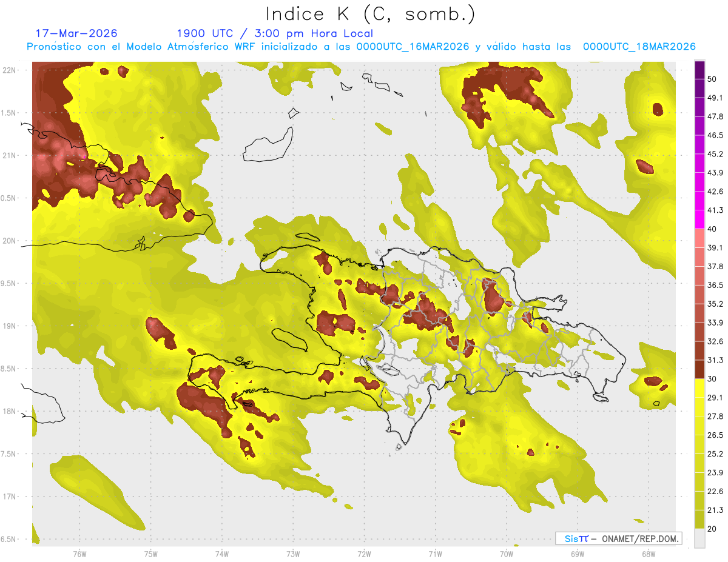Viewport: 728px width, 562px height.
Task: Click the latitude label "20N"
Action: 9,241
